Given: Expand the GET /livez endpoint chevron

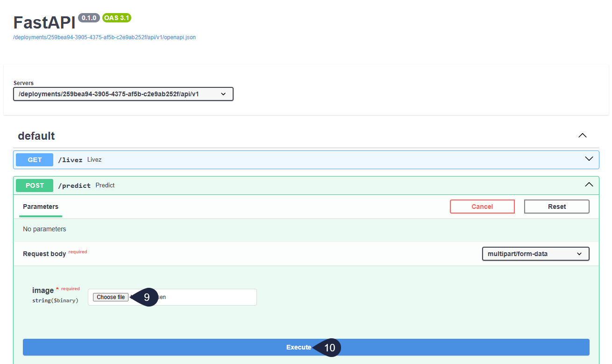Looking at the screenshot, I should (x=589, y=159).
